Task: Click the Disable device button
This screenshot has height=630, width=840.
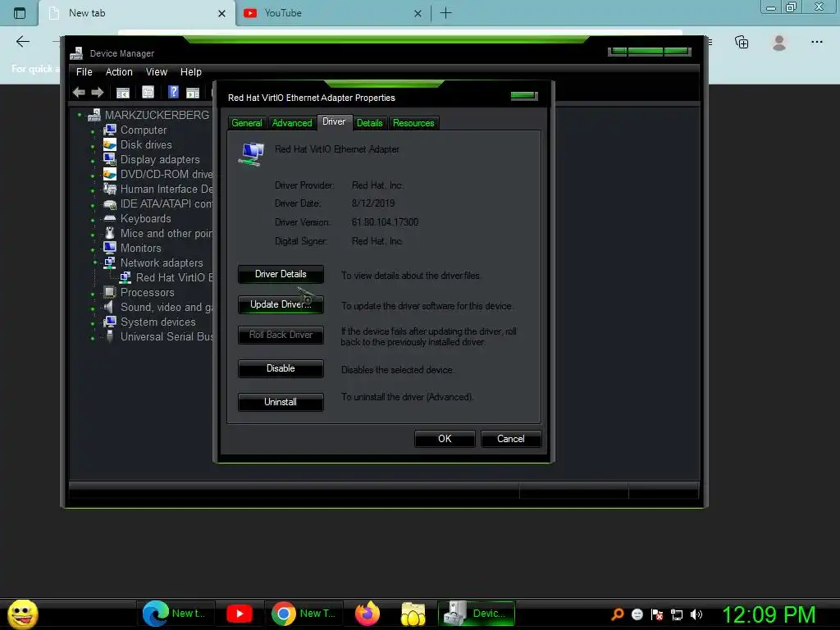Action: point(281,368)
